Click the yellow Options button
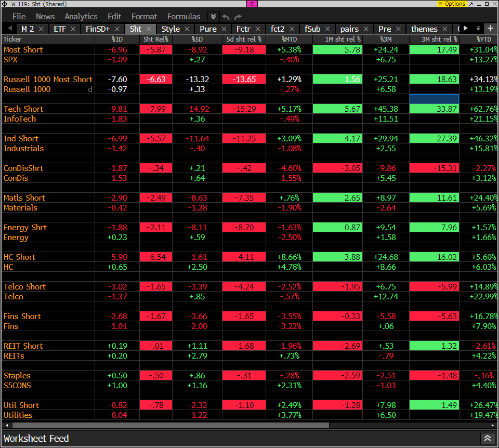499x448 pixels. (452, 4)
